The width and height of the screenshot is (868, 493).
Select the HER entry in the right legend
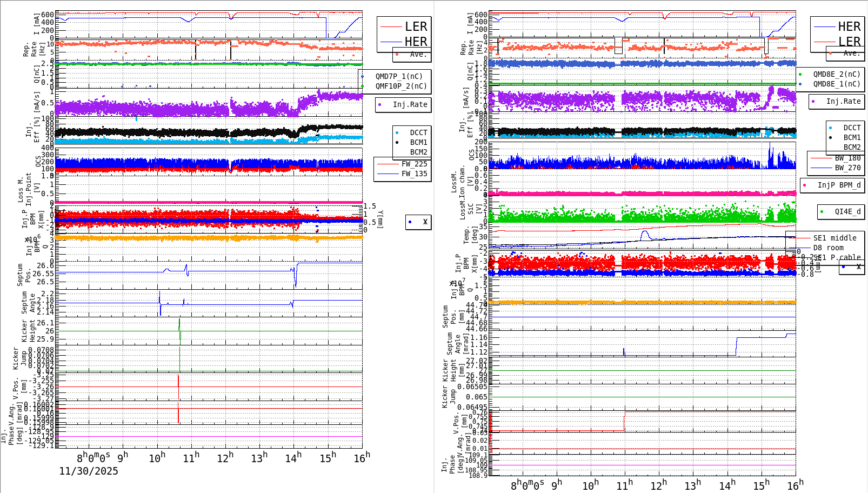[849, 26]
